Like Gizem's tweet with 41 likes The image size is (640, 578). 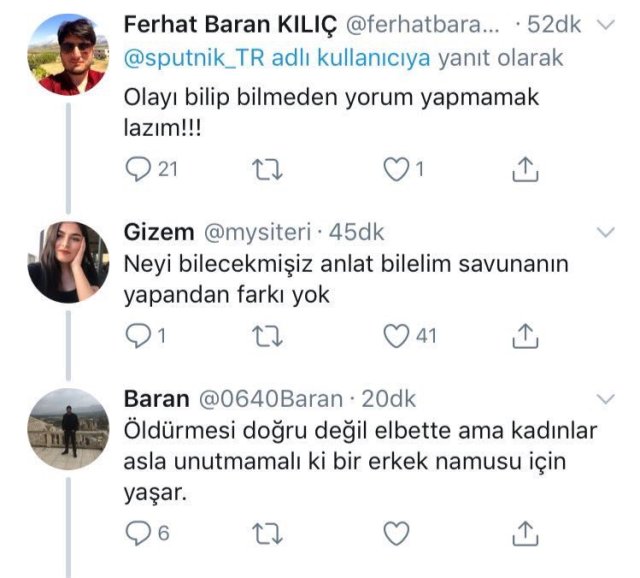point(397,335)
